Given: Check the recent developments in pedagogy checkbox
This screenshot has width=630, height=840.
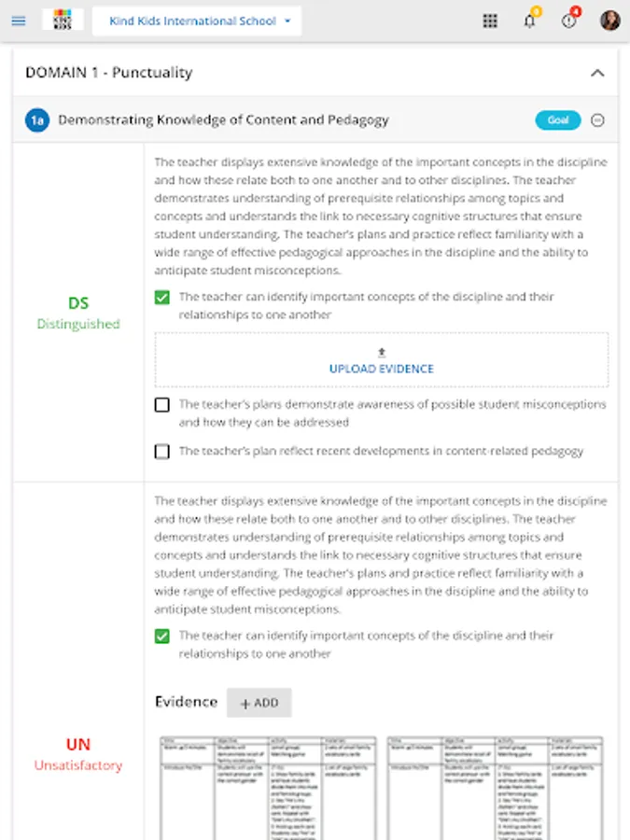Looking at the screenshot, I should click(x=162, y=452).
